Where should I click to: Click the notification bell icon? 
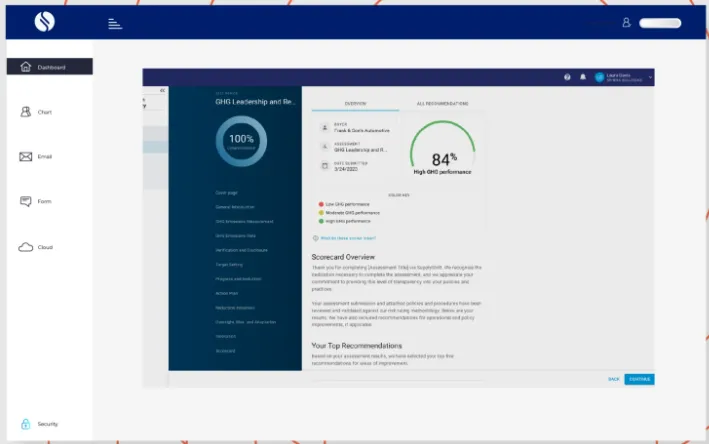coord(582,77)
